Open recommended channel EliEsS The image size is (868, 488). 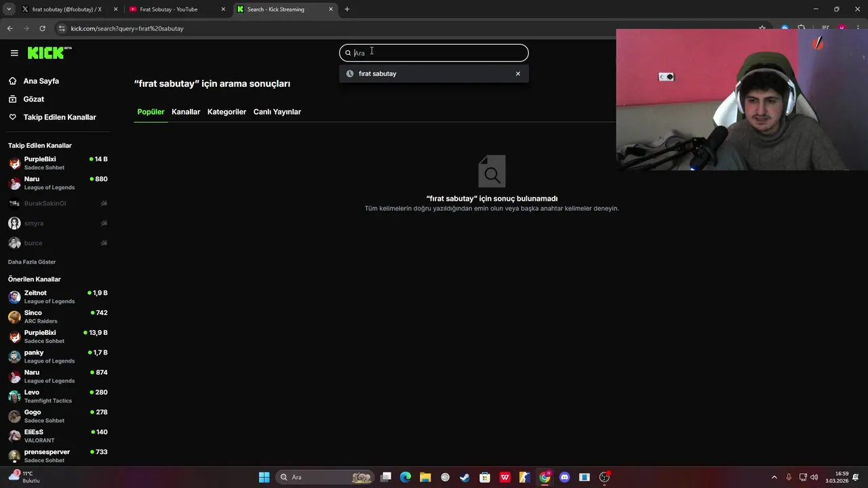pyautogui.click(x=58, y=436)
